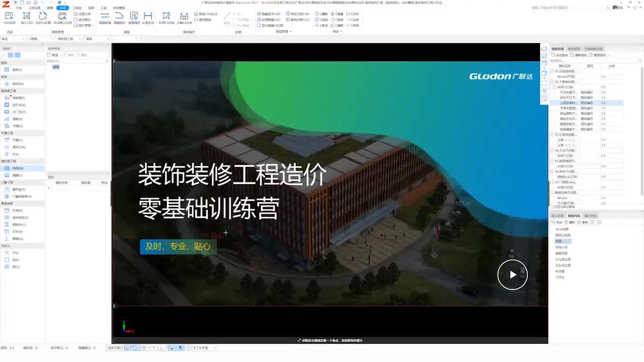This screenshot has width=644, height=362.
Task: Select the 测量距离 tool
Action: click(105, 19)
